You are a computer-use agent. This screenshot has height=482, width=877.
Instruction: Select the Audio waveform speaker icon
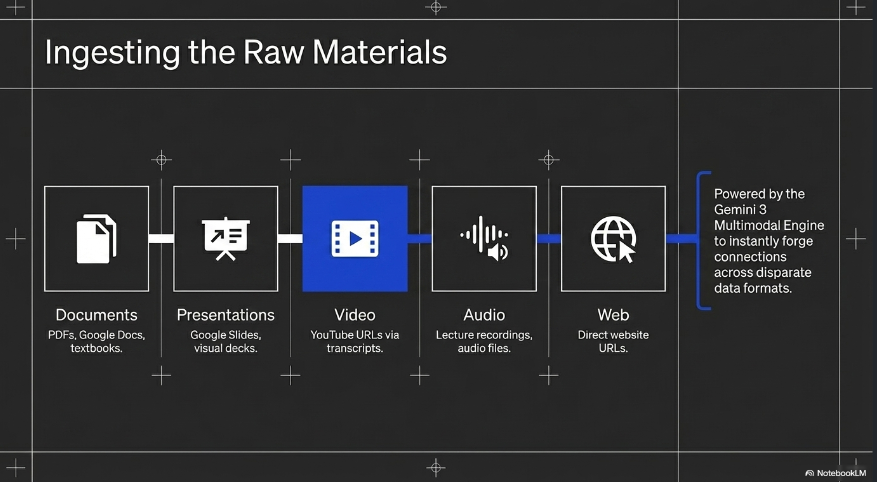tap(484, 238)
